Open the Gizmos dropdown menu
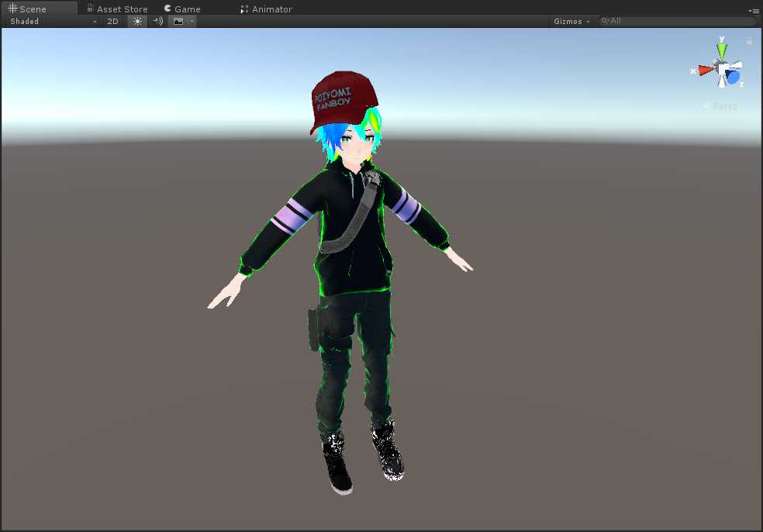763x532 pixels. [571, 22]
